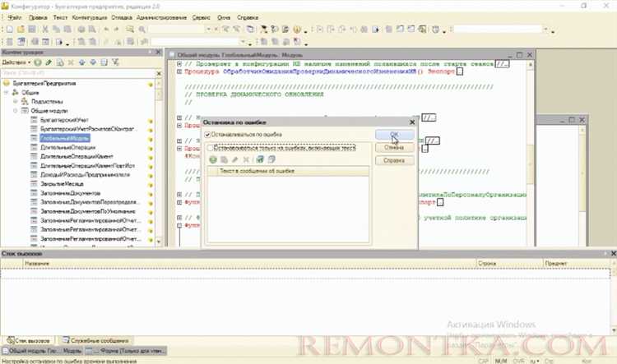Collapse the Общие tree branch
617x364 pixels.
[x=7, y=93]
